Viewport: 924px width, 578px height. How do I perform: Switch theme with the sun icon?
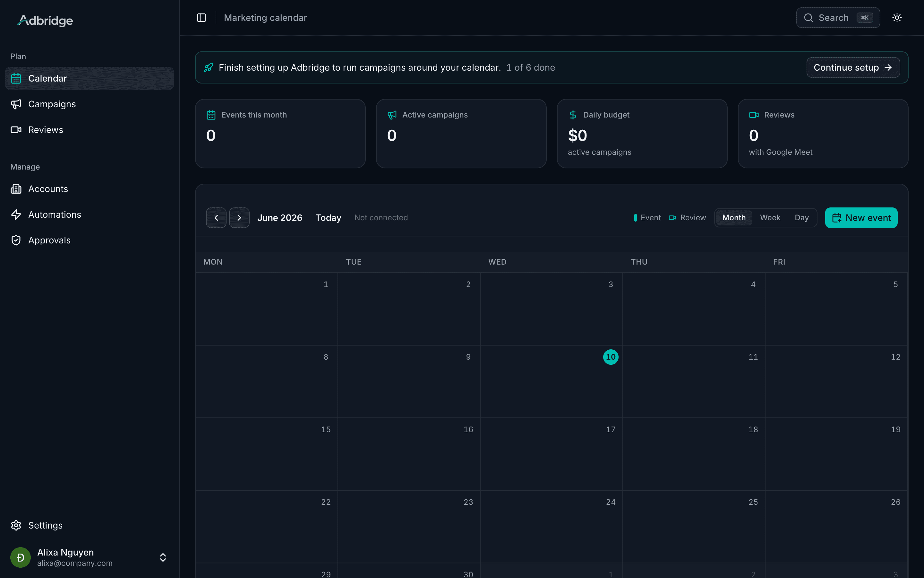897,18
